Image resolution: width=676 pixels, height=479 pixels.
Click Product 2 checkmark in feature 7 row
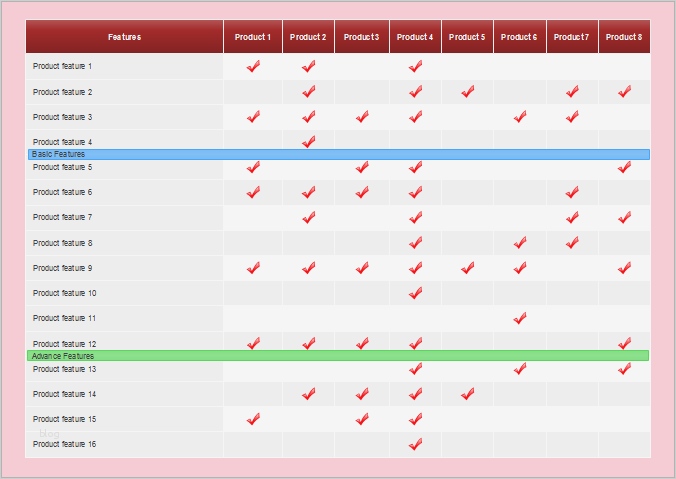pyautogui.click(x=308, y=217)
